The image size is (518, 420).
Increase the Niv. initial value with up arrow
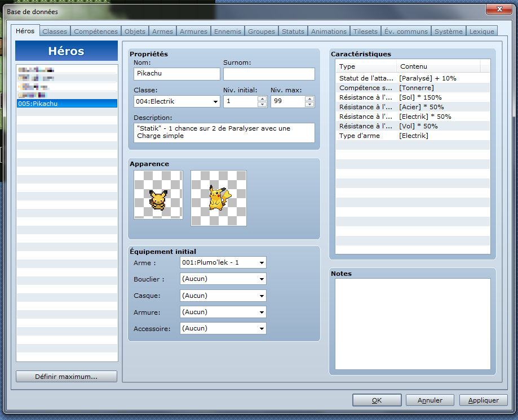coord(262,99)
